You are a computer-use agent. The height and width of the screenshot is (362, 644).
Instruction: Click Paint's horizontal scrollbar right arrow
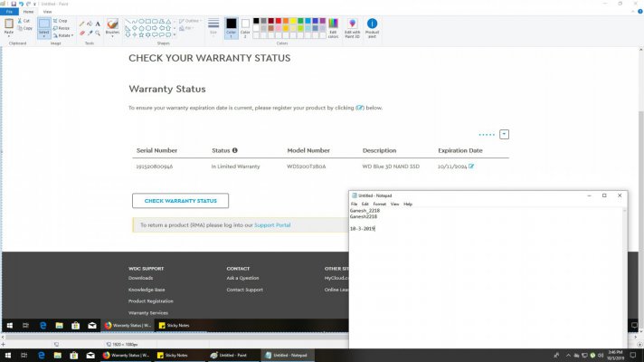tap(635, 337)
